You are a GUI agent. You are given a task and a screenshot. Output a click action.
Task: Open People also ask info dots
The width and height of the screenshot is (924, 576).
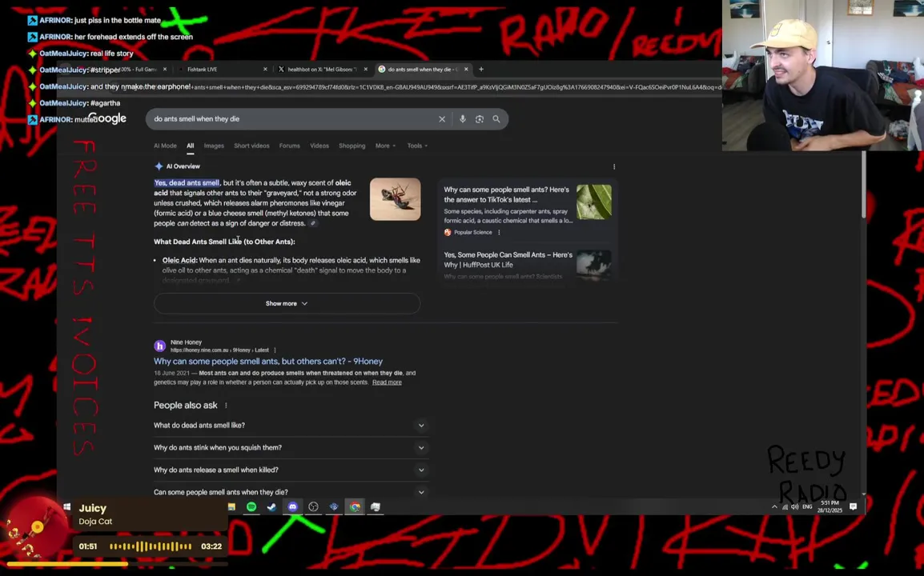pyautogui.click(x=226, y=406)
